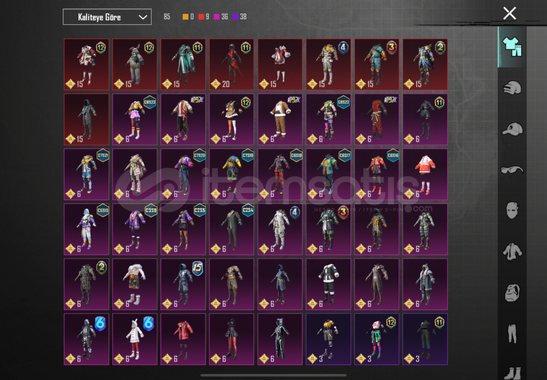The width and height of the screenshot is (547, 380).
Task: Select the white bunny outfit with 6 badge
Action: [x=135, y=339]
